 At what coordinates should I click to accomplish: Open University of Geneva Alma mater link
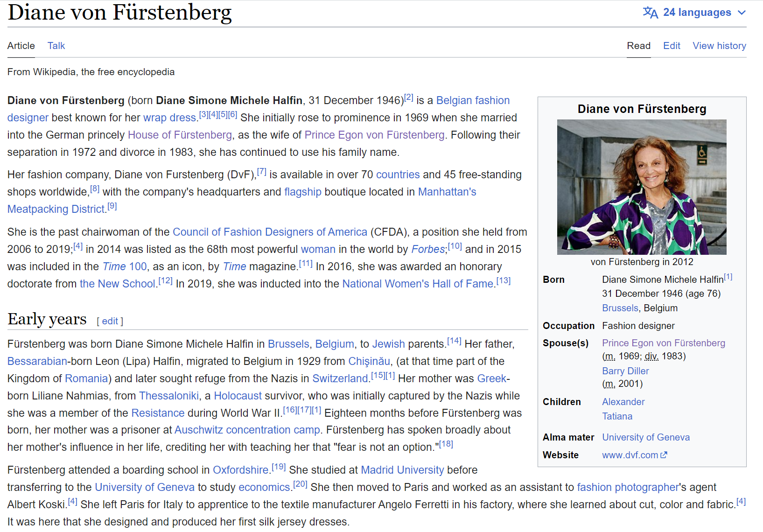[646, 437]
